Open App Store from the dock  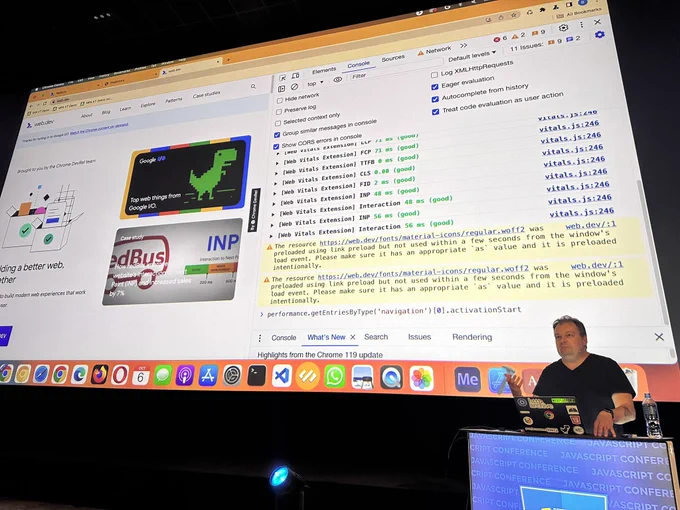pyautogui.click(x=208, y=376)
